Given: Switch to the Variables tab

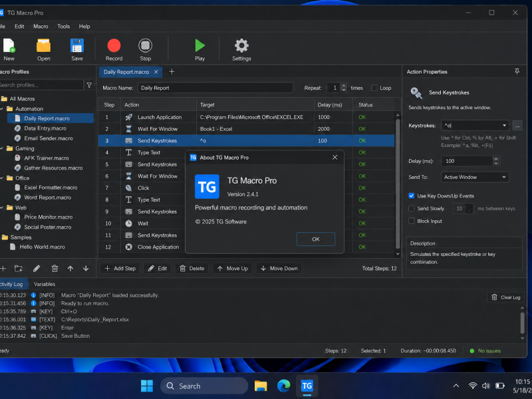Looking at the screenshot, I should pyautogui.click(x=45, y=284).
